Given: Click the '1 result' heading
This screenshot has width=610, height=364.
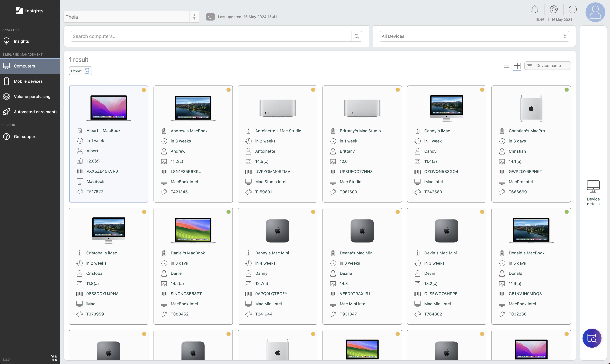Looking at the screenshot, I should click(x=79, y=60).
